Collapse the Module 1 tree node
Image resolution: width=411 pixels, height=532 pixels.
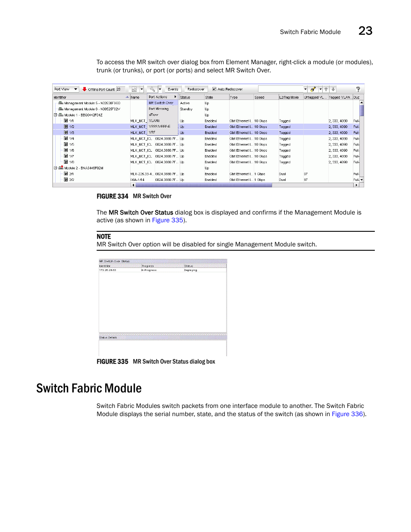(56, 115)
